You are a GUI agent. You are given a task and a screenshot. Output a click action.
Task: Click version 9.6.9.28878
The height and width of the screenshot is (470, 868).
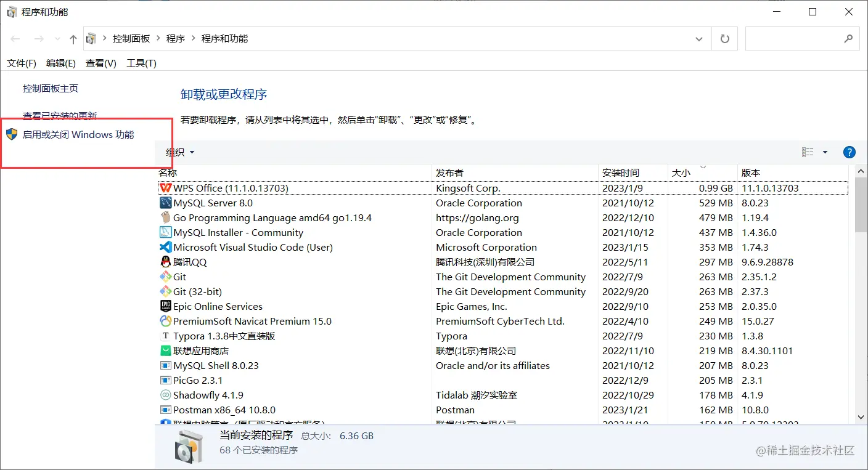(768, 262)
